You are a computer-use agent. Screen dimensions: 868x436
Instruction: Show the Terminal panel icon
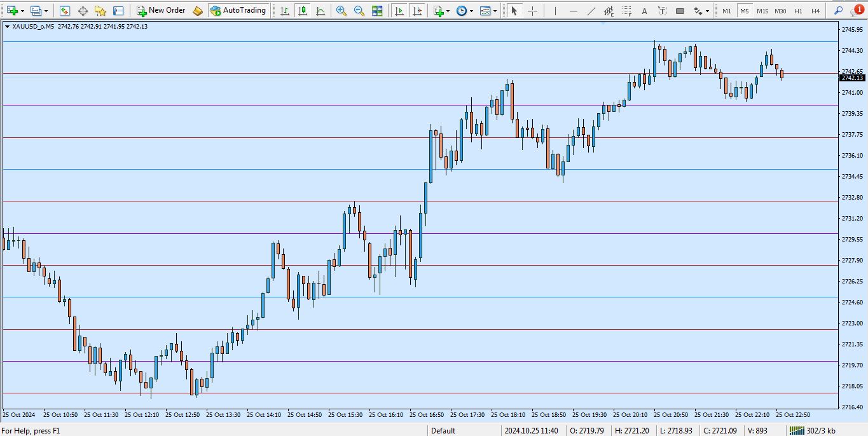tap(118, 11)
